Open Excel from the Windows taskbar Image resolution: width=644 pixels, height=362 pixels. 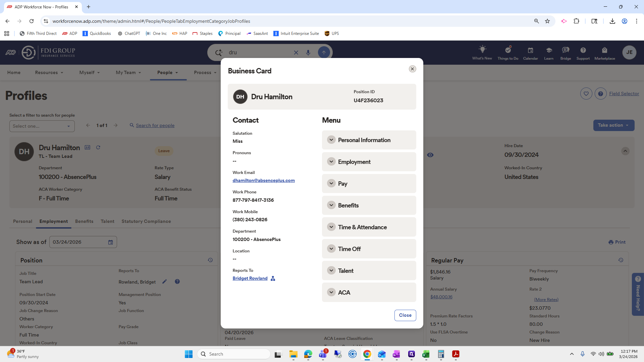pos(426,354)
